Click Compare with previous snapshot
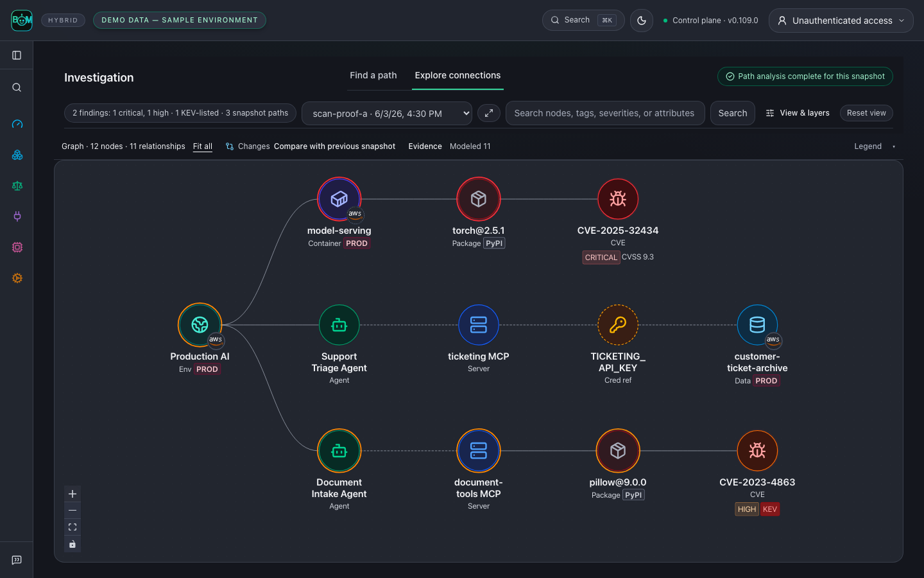Screen dimensions: 924x578 click(x=334, y=146)
